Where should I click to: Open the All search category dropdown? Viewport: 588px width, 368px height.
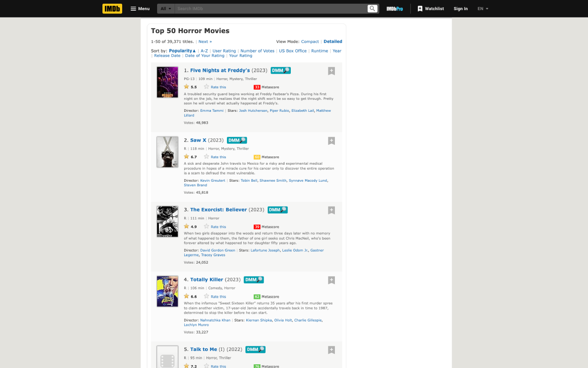click(166, 9)
